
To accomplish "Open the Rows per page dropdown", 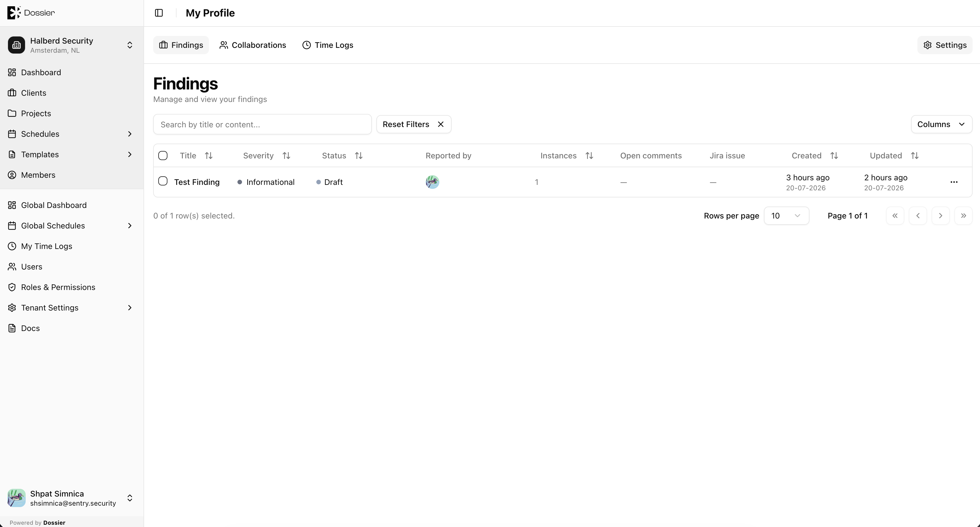I will pos(786,216).
